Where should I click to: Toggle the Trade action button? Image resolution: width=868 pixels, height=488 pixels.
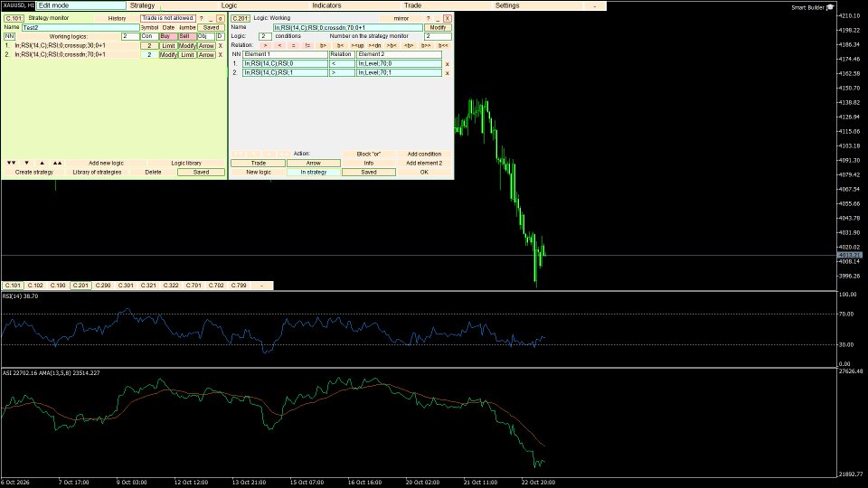259,164
